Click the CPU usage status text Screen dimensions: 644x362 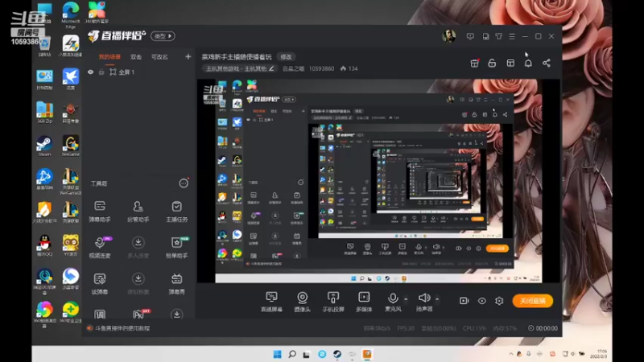pos(474,328)
